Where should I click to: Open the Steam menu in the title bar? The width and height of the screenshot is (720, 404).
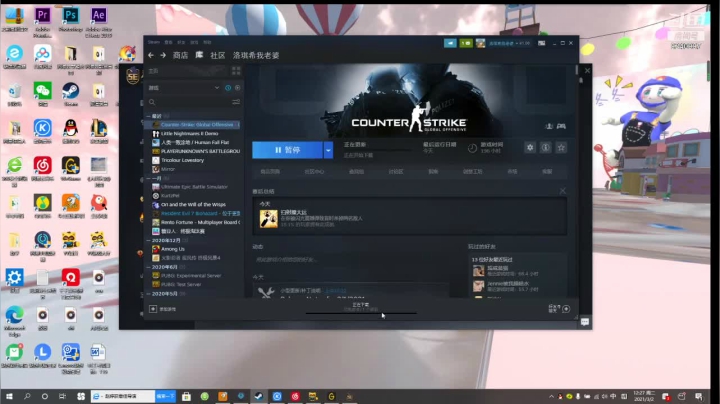tap(154, 42)
